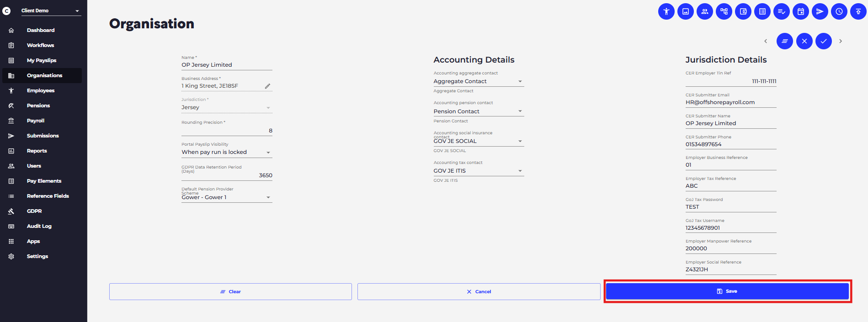Screen dimensions: 868x322
Task: Open the Accounting aggregate contact dropdown
Action: tap(479, 81)
